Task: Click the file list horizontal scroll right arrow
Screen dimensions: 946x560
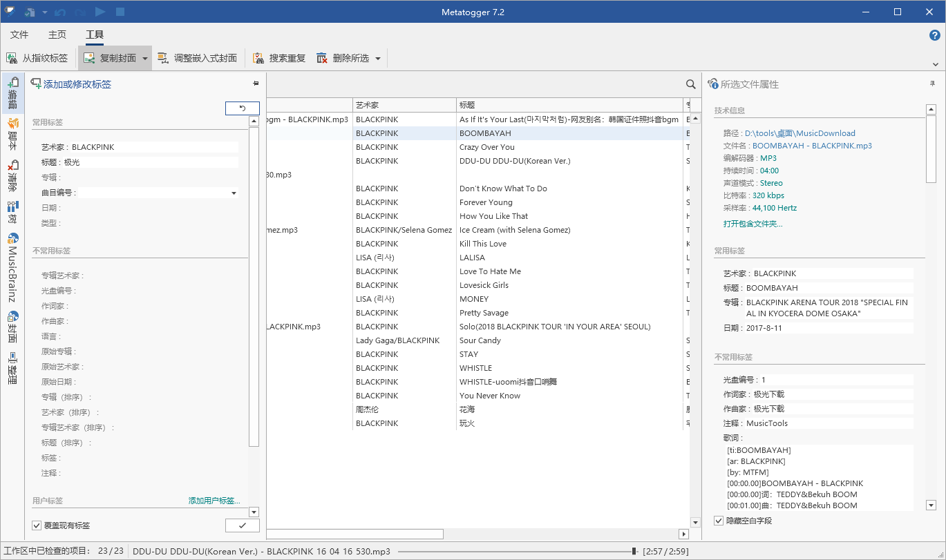Action: [x=684, y=534]
